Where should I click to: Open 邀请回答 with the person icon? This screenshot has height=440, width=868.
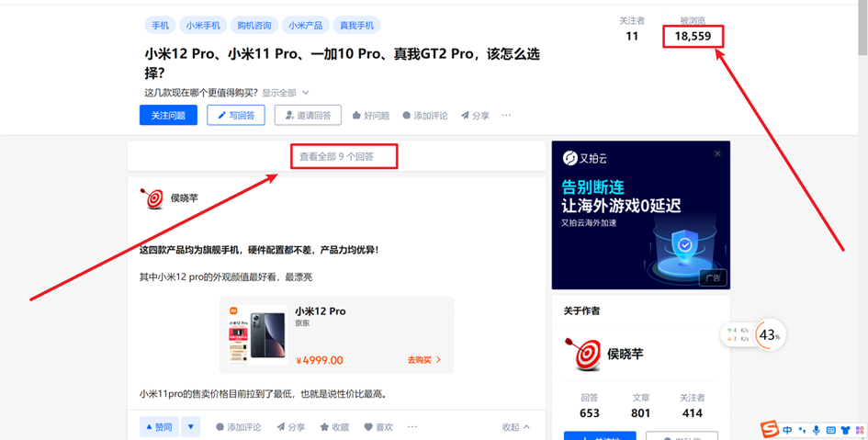308,115
